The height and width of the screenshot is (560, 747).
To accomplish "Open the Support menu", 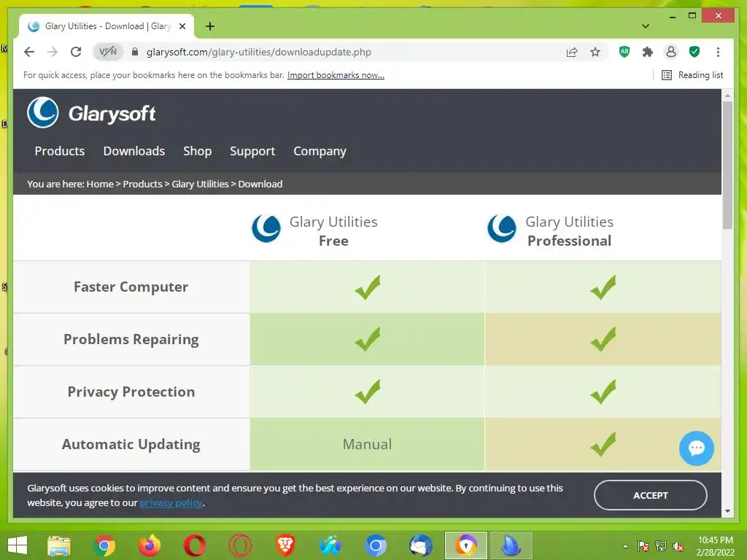I will [x=252, y=151].
